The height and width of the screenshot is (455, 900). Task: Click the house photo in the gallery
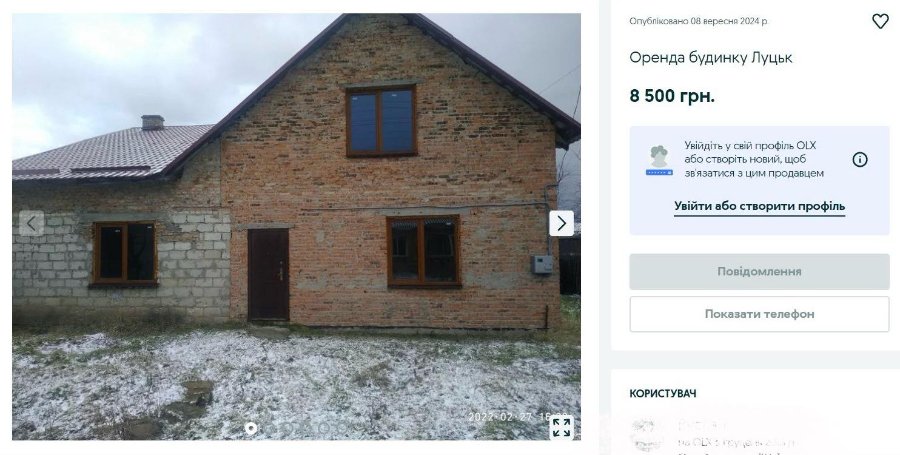tap(296, 227)
